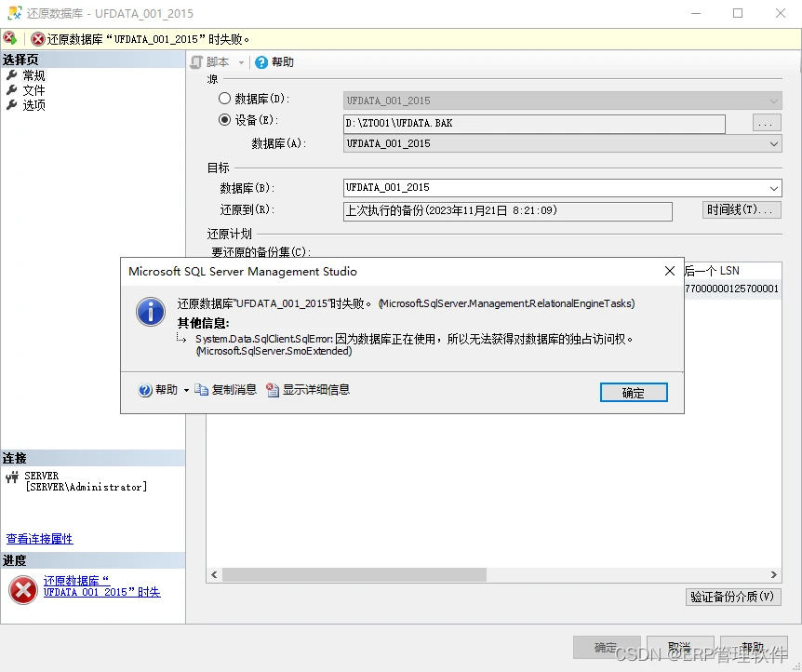The height and width of the screenshot is (672, 802).
Task: Open the target 数据库(B) dropdown arrow
Action: [x=774, y=188]
